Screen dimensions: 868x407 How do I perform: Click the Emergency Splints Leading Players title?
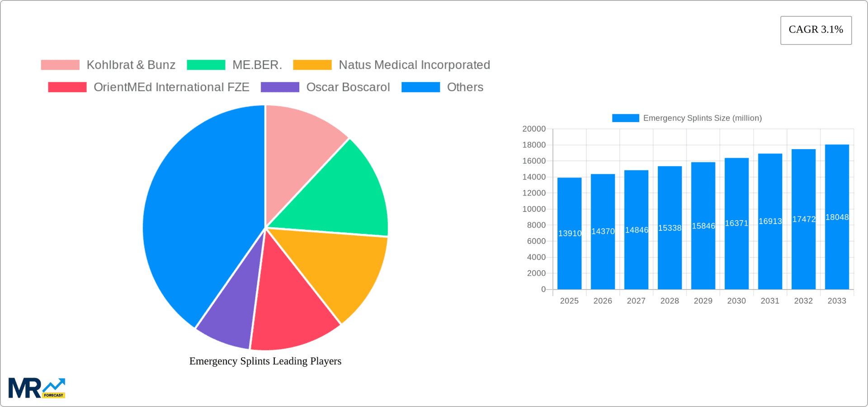coord(265,361)
